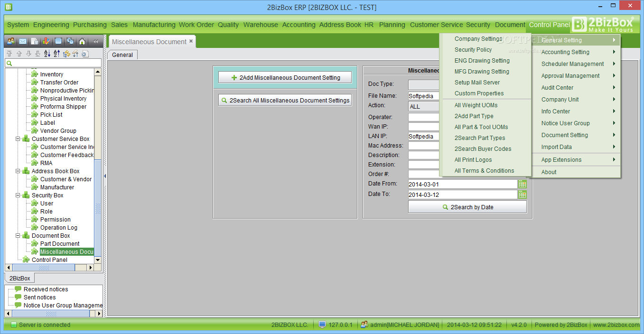Image resolution: width=644 pixels, height=334 pixels.
Task: Close the Miscellaneous Document tab
Action: [191, 41]
